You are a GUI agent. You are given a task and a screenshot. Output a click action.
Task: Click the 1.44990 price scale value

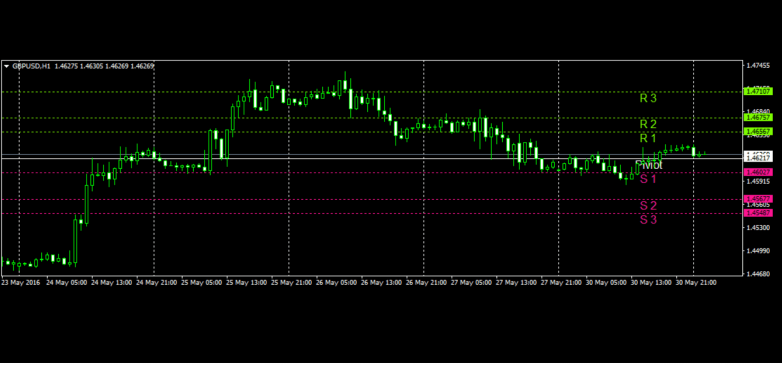tap(758, 251)
